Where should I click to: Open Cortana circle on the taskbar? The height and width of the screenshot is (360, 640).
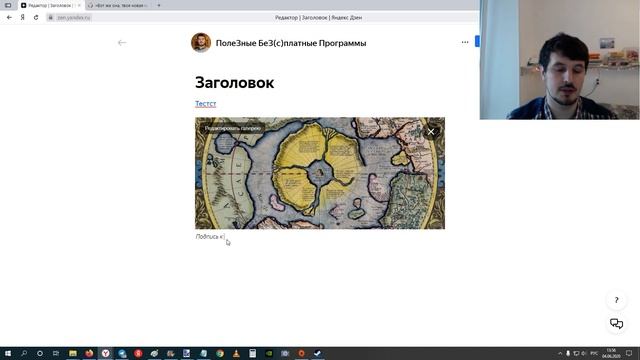(40, 353)
